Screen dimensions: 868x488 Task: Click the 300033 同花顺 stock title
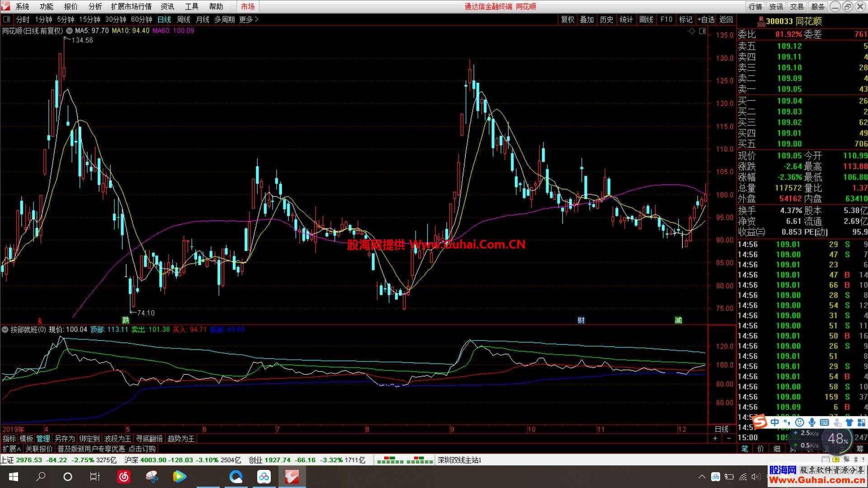coord(793,21)
